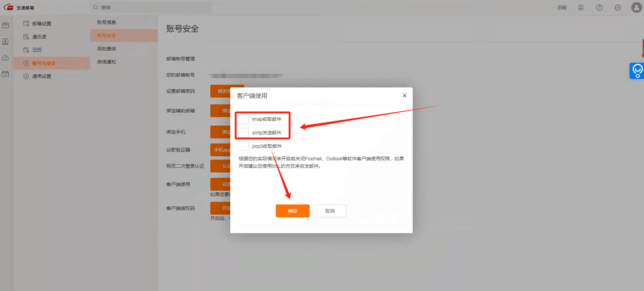Open the calendar sidebar icon
This screenshot has width=644, height=291.
click(x=5, y=74)
